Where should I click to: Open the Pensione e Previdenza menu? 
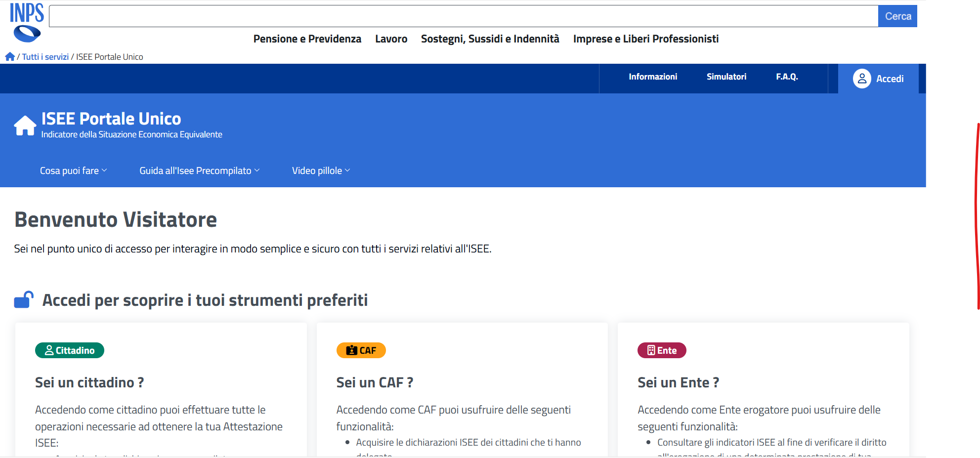[307, 39]
